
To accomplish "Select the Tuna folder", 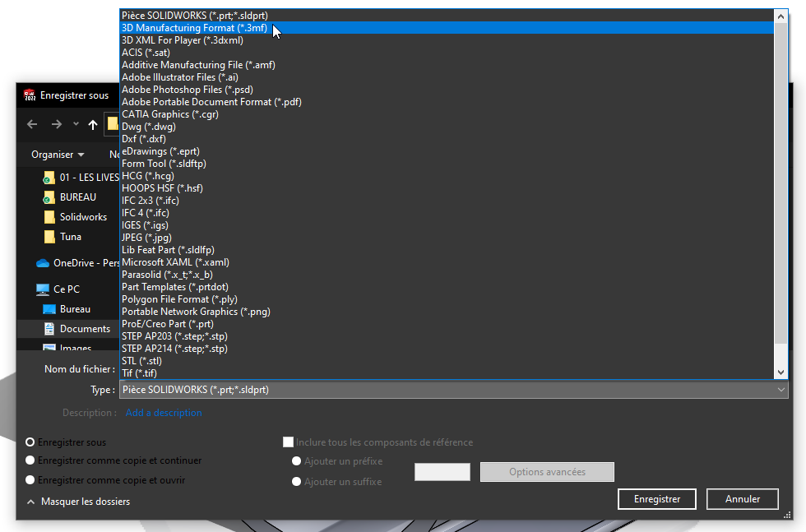I will coord(63,237).
